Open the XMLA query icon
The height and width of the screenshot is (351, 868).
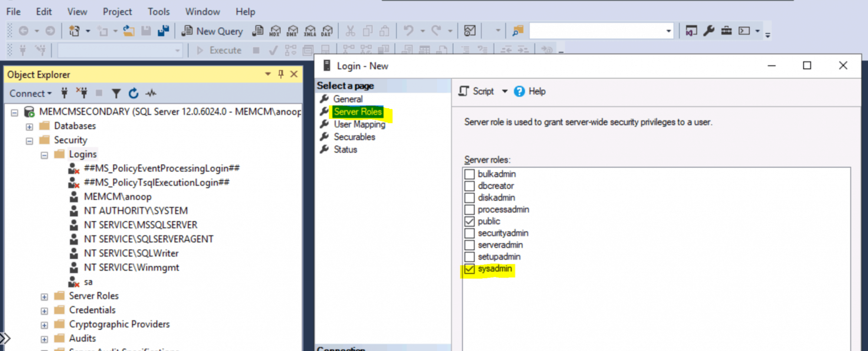[x=310, y=31]
